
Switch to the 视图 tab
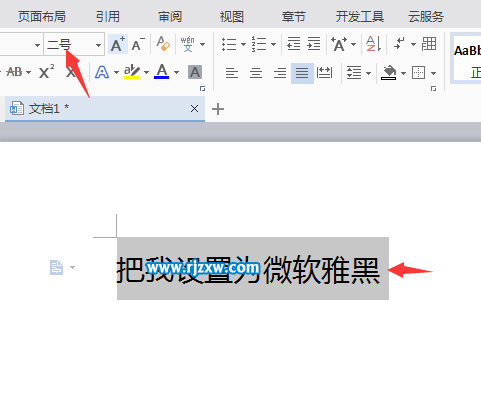pyautogui.click(x=232, y=16)
